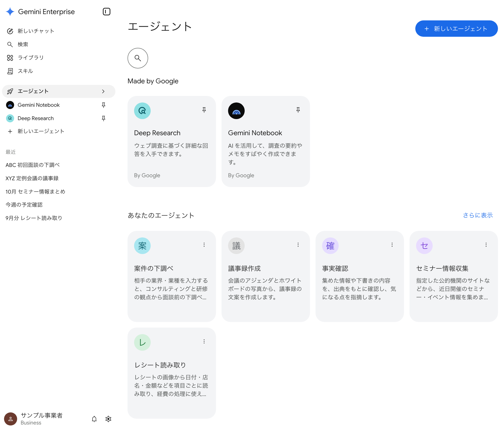Open options menu for 案件の下調べ agent

point(204,245)
